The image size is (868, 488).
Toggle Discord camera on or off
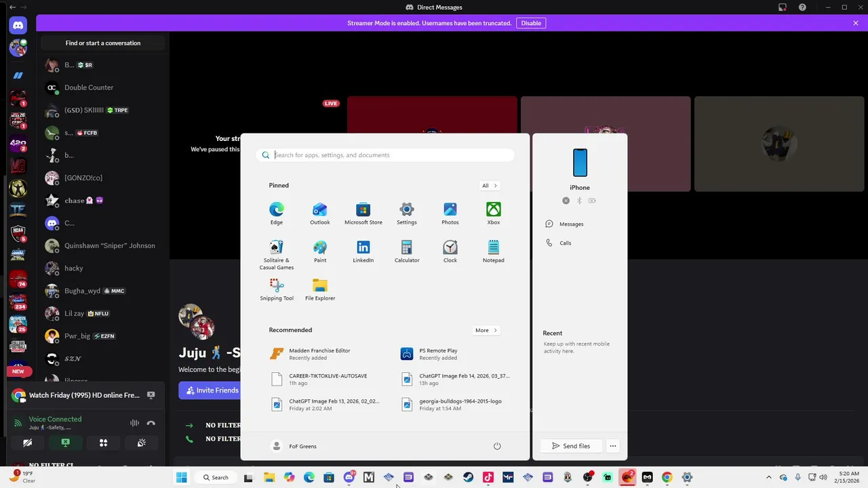(x=27, y=443)
